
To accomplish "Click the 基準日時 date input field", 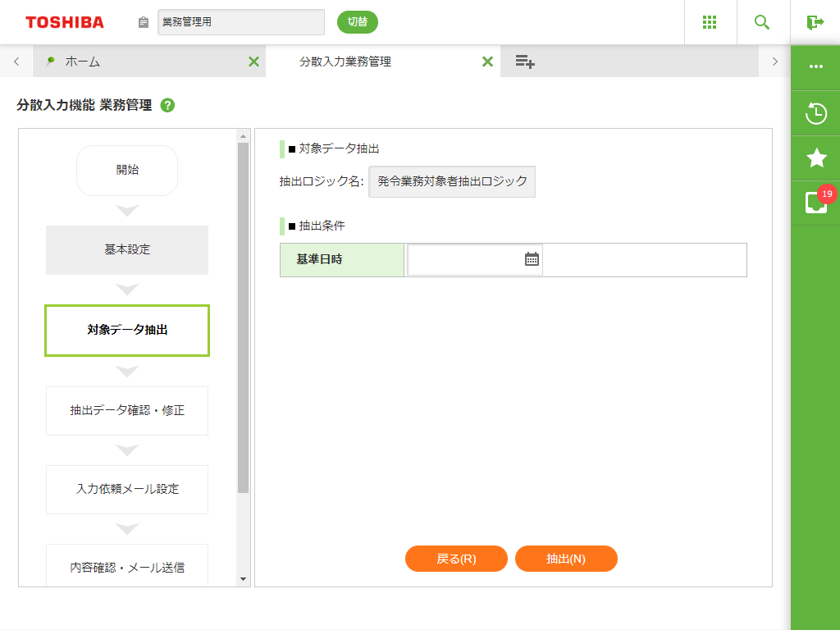I will 465,259.
